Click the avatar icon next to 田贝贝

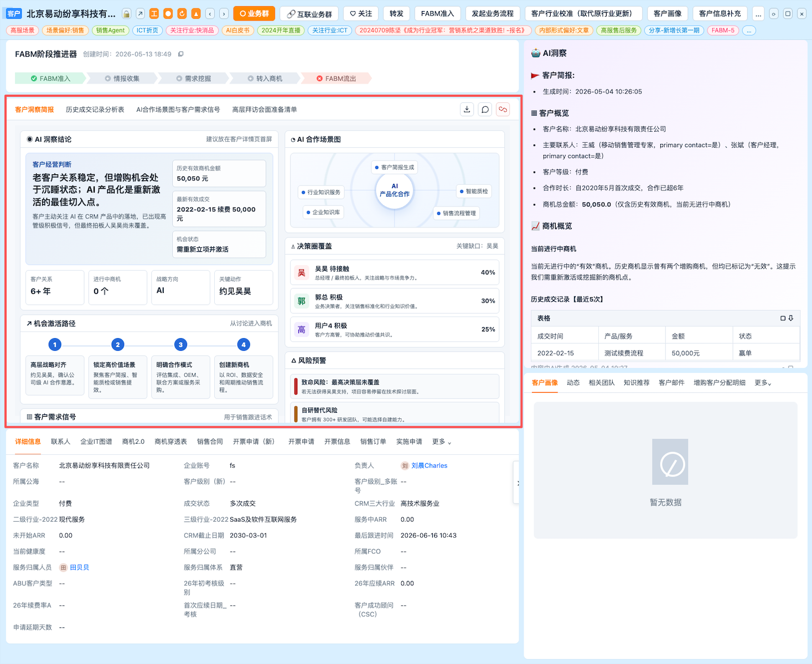64,568
